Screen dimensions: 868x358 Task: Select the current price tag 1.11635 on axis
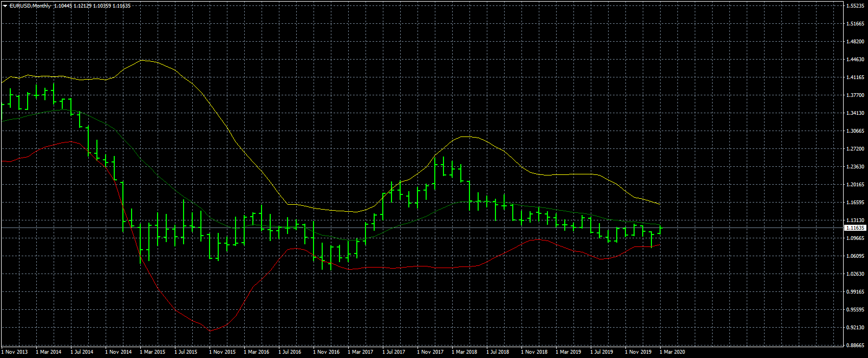coord(856,228)
